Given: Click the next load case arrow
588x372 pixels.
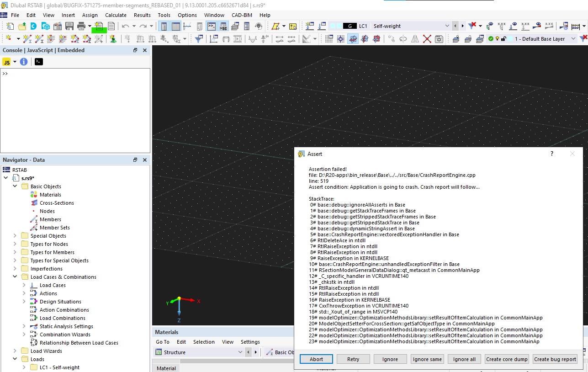Looking at the screenshot, I should [x=462, y=26].
